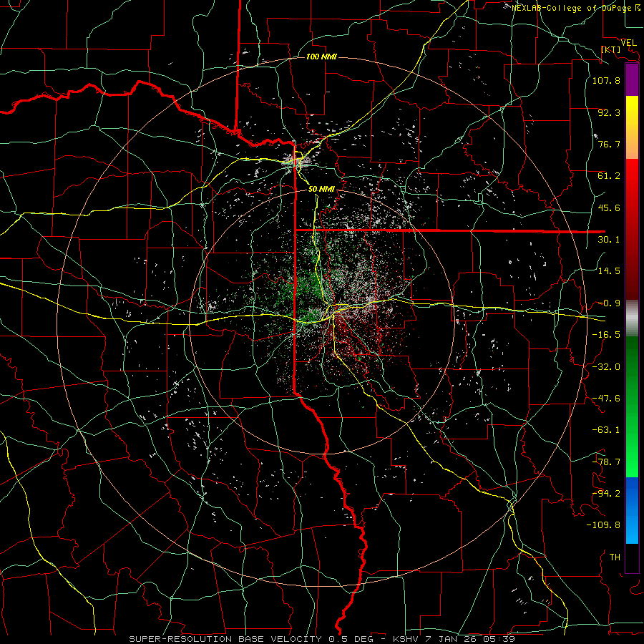Viewport: 644px width, 644px height.
Task: Select the gray near-zero segment of the color bar
Action: tap(632, 318)
